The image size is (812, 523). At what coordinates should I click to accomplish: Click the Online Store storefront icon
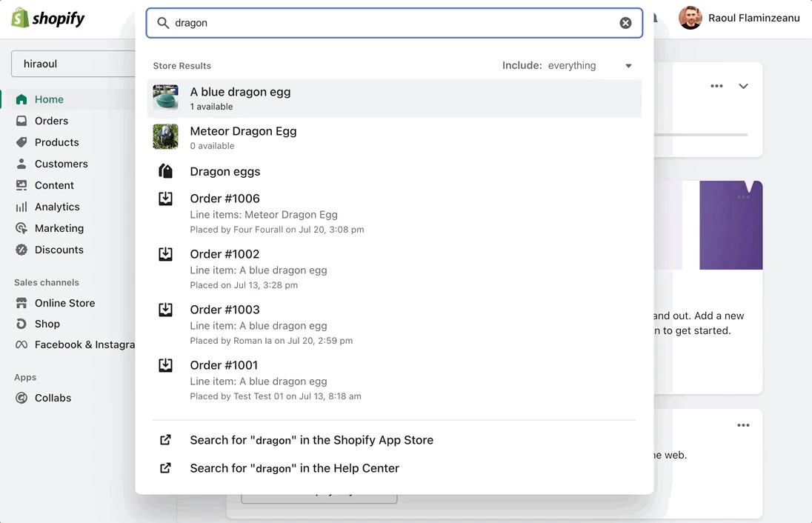point(21,303)
